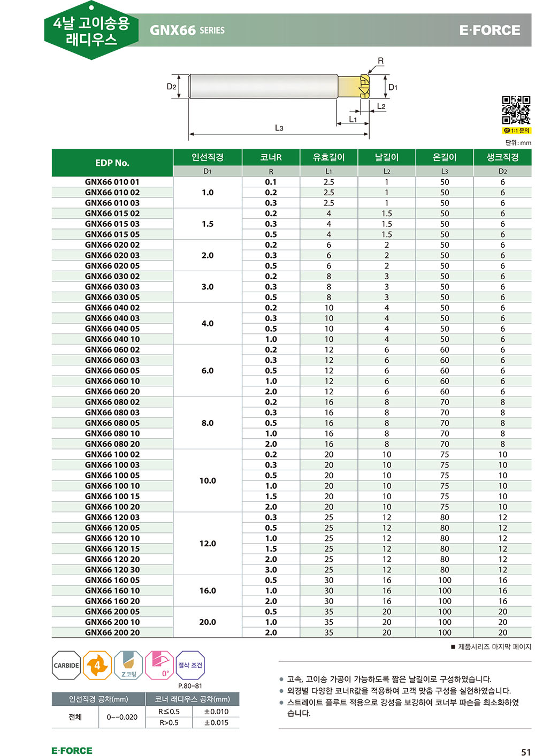Click the ±0.015 tolerance value

216,722
